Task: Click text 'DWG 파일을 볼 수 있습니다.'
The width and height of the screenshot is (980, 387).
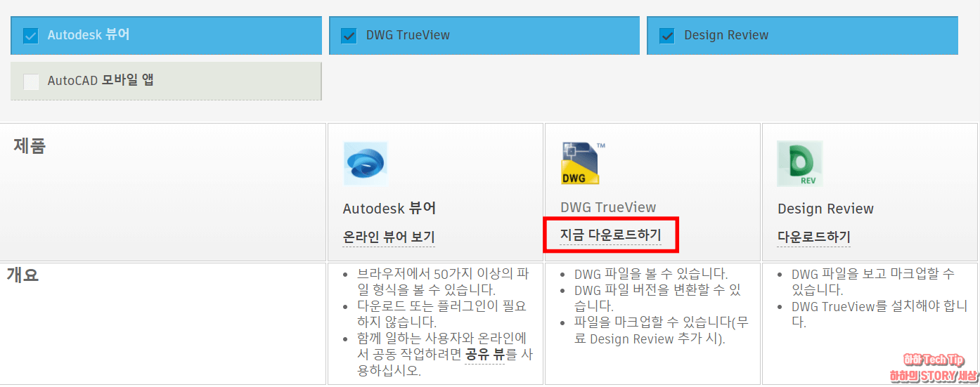Action: pos(651,274)
